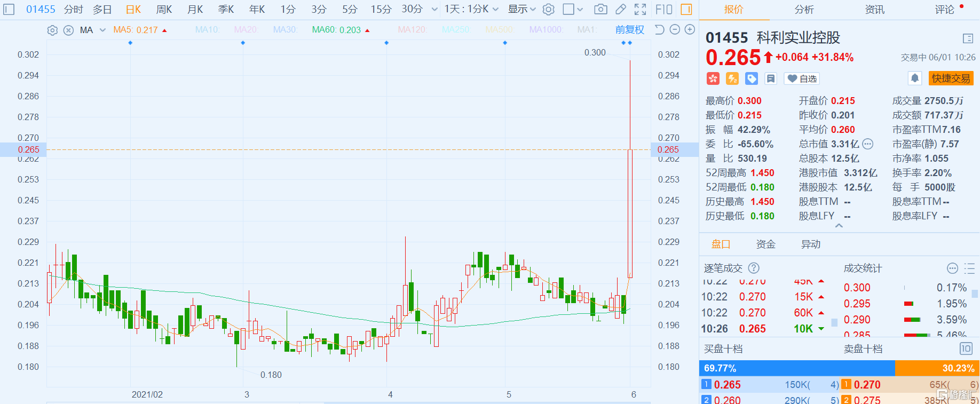The width and height of the screenshot is (980, 404).
Task: Expand chart to fullscreen
Action: (640, 9)
